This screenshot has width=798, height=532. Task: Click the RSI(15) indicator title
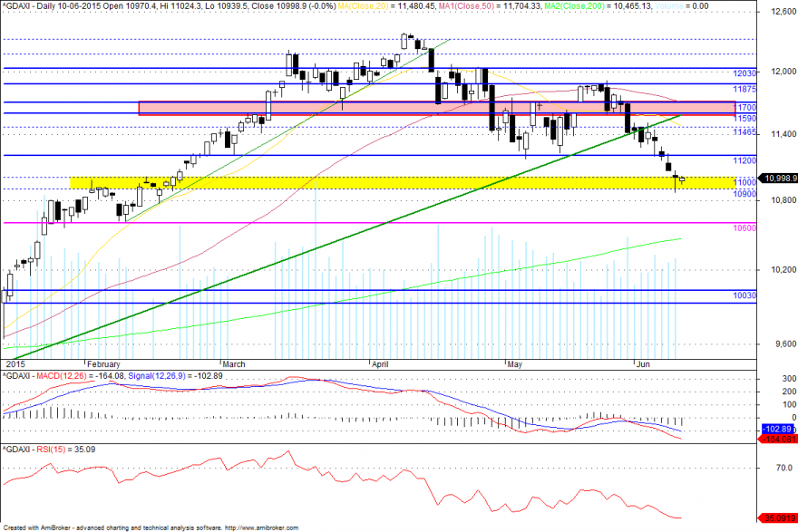tap(51, 450)
